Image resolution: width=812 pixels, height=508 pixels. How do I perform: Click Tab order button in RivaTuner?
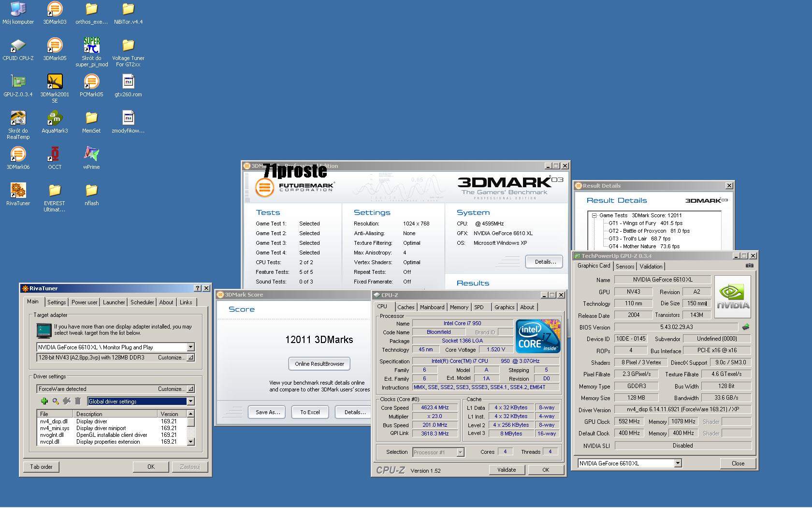click(42, 467)
